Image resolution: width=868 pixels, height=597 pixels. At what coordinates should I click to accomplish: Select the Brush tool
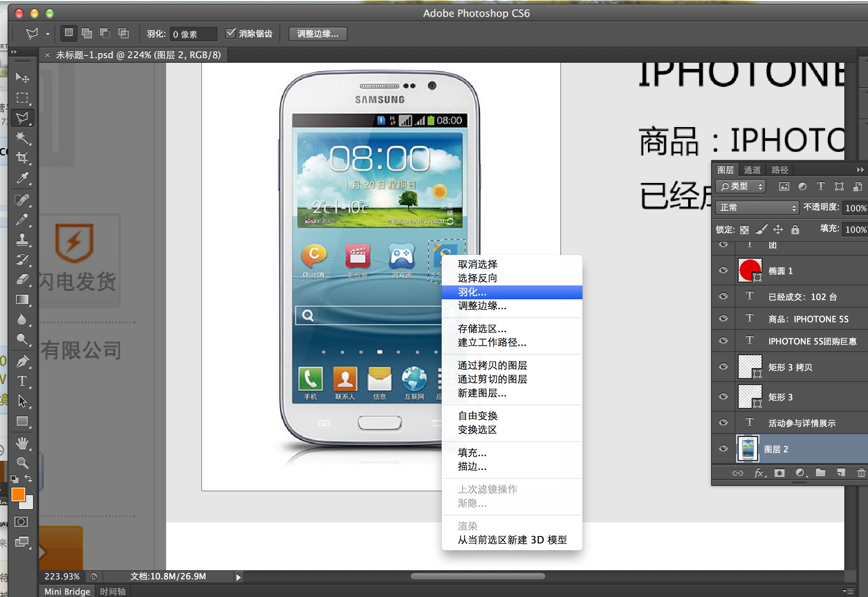22,219
